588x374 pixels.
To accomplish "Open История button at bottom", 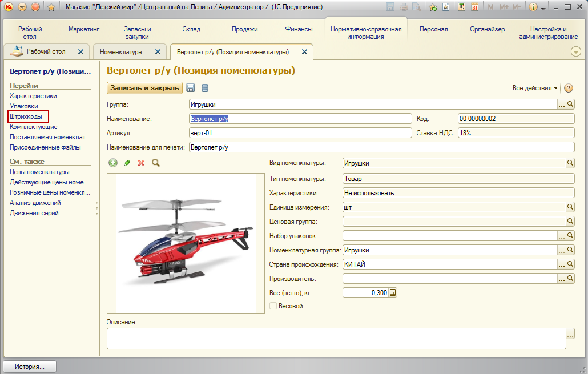I will (30, 367).
